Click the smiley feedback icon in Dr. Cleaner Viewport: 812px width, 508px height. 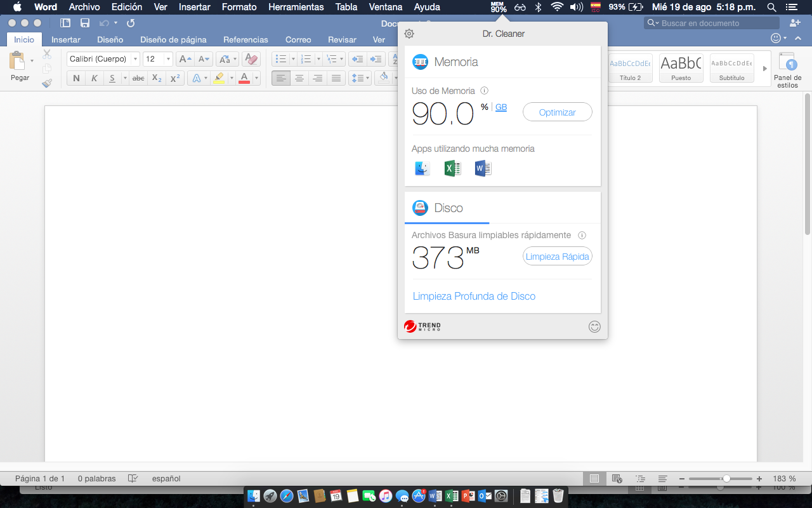(594, 327)
